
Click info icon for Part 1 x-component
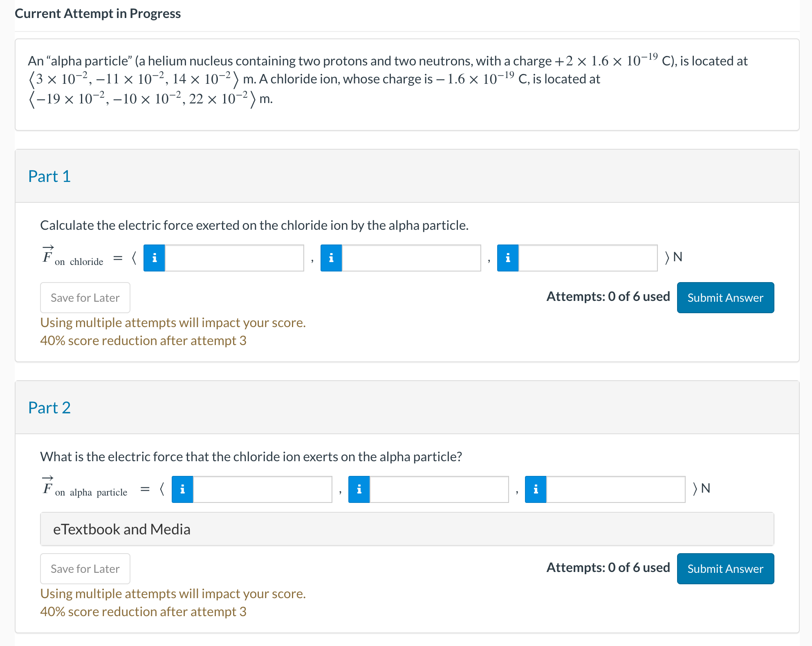(154, 258)
